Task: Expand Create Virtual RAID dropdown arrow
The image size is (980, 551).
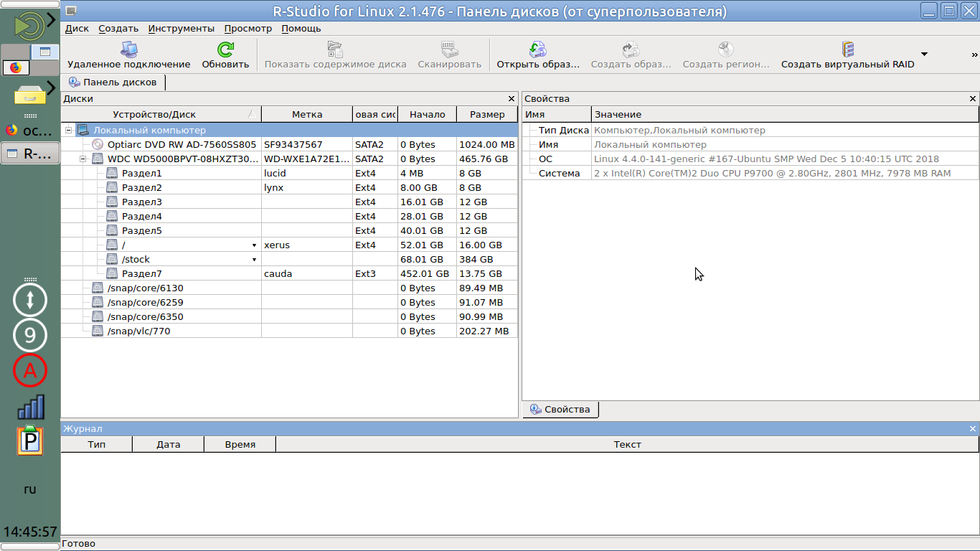Action: point(924,54)
